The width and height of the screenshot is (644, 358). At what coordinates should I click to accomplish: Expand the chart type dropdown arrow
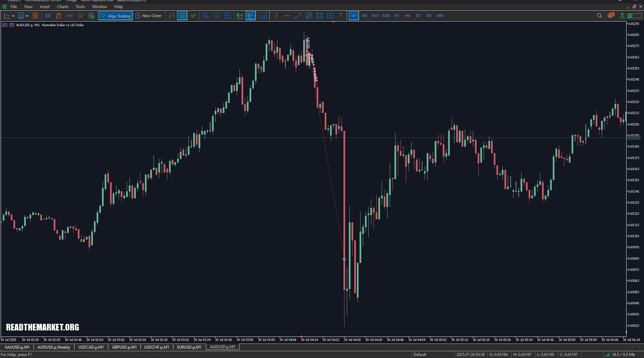tap(13, 16)
